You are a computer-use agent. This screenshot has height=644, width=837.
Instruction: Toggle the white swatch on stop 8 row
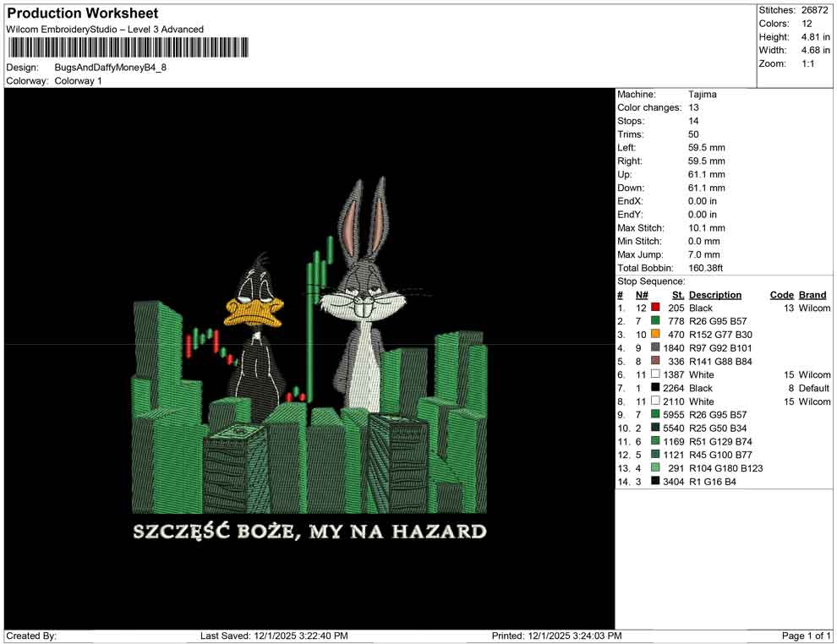pyautogui.click(x=655, y=401)
